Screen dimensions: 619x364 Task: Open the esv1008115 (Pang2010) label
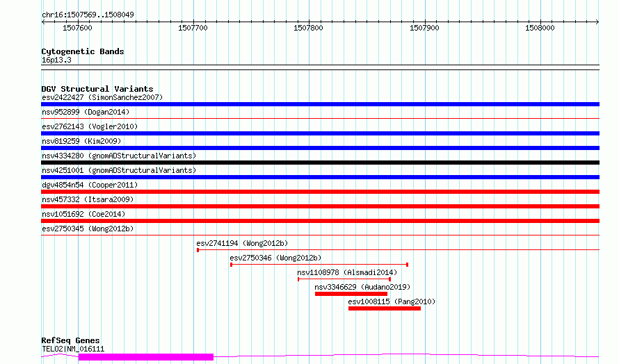[x=392, y=301]
